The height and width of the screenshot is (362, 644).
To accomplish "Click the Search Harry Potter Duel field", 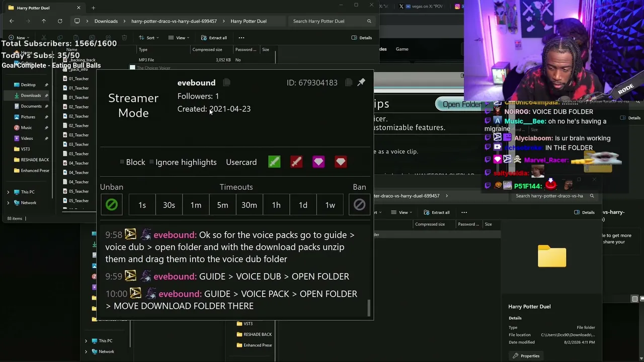I will click(332, 21).
